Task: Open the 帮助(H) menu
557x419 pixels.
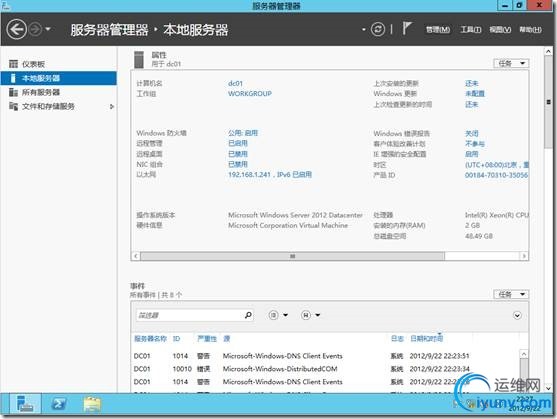Action: coord(530,30)
